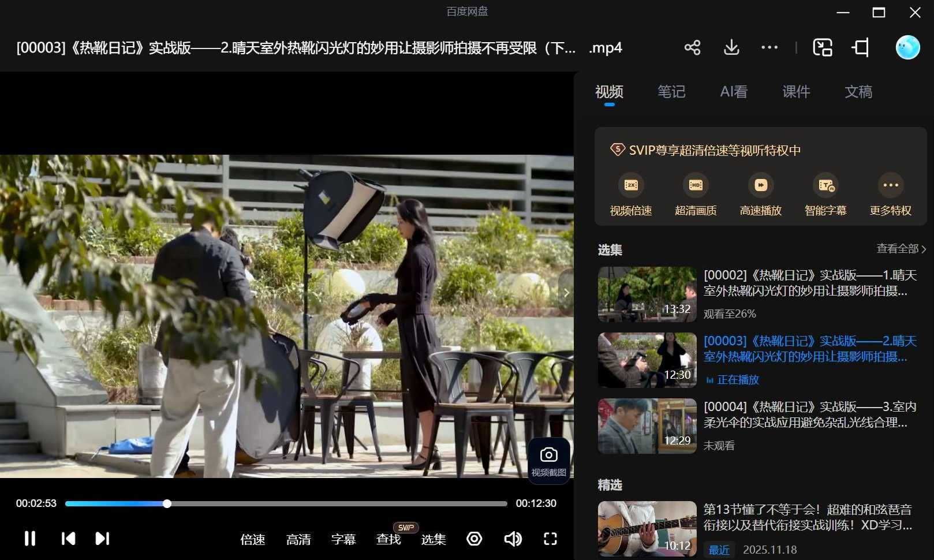
Task: Open the picture-in-picture mode icon
Action: 822,47
